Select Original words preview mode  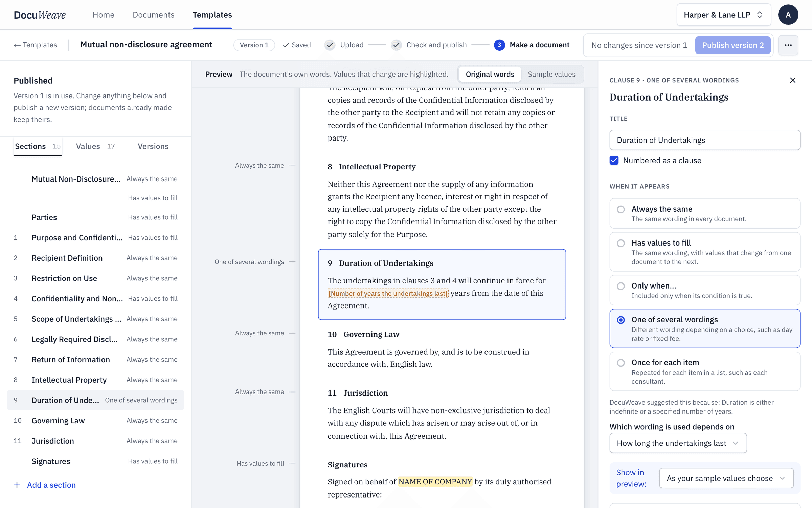pos(490,74)
